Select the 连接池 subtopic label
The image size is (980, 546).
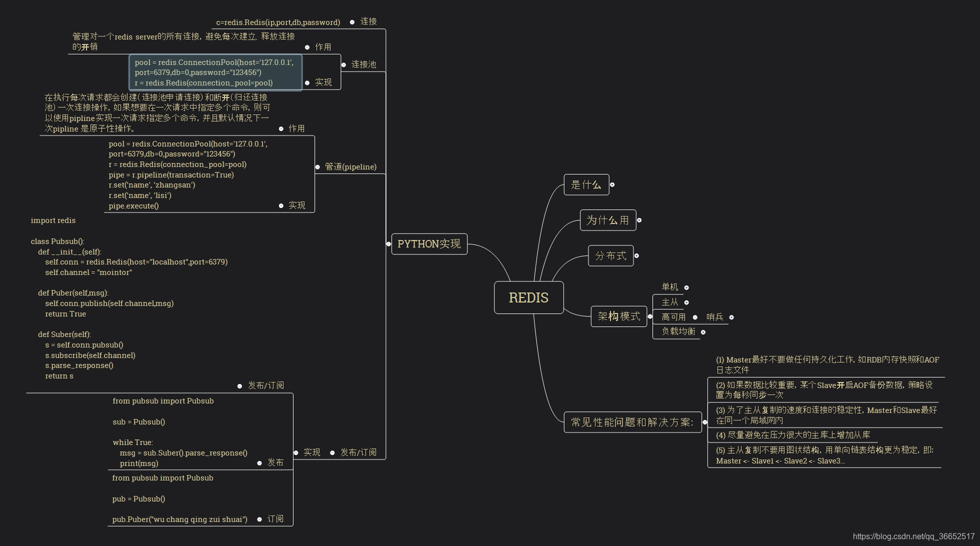[363, 64]
